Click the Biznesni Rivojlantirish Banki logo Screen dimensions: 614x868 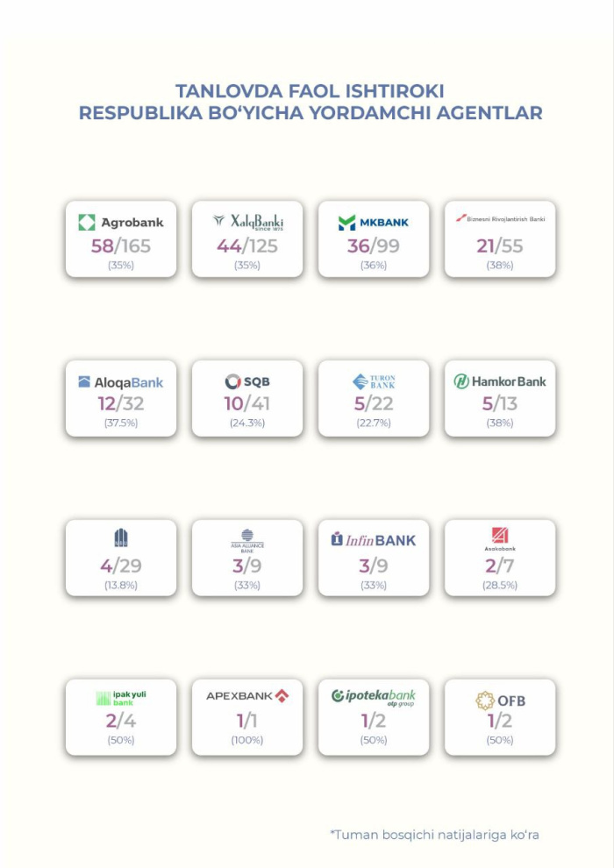click(500, 218)
